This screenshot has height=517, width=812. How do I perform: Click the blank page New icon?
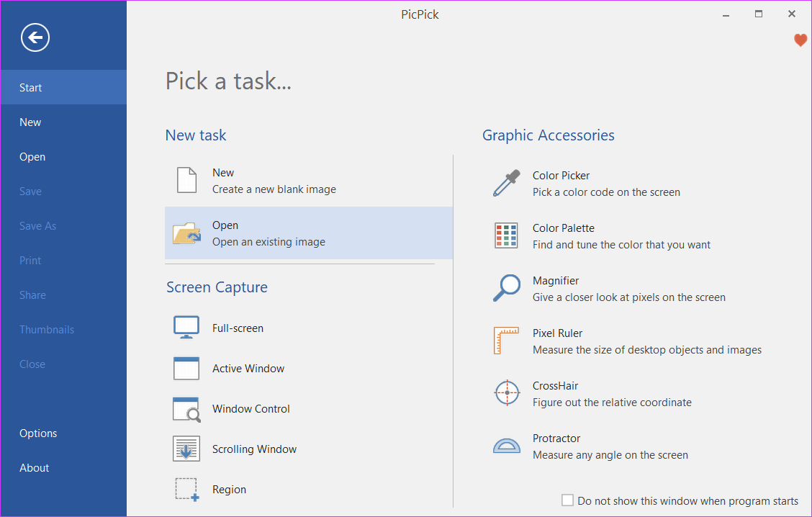[x=186, y=180]
